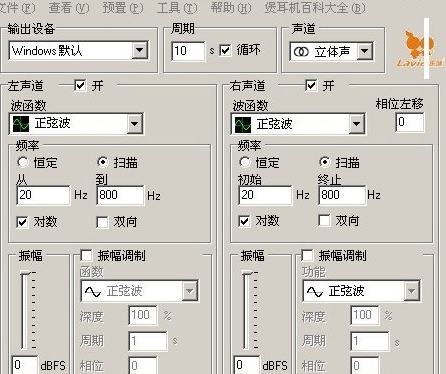Click the right channel 初始 frequency field
Image resolution: width=446 pixels, height=374 pixels.
[x=265, y=195]
